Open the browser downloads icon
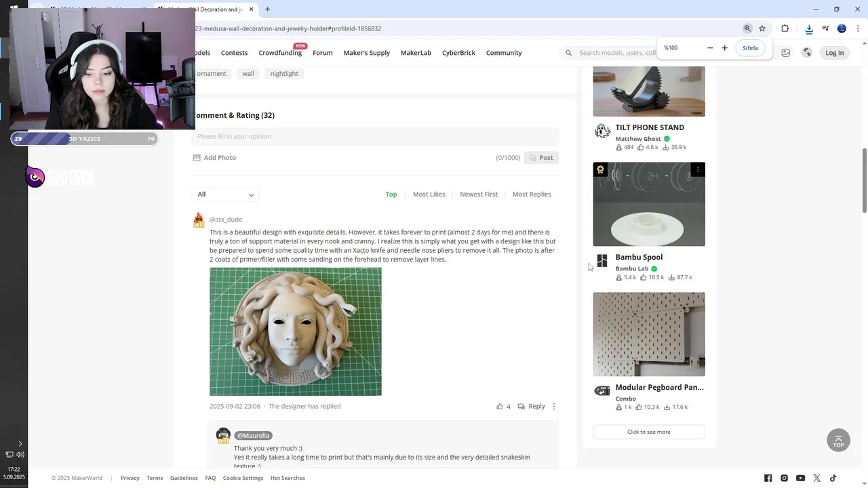The image size is (868, 488). click(x=809, y=28)
